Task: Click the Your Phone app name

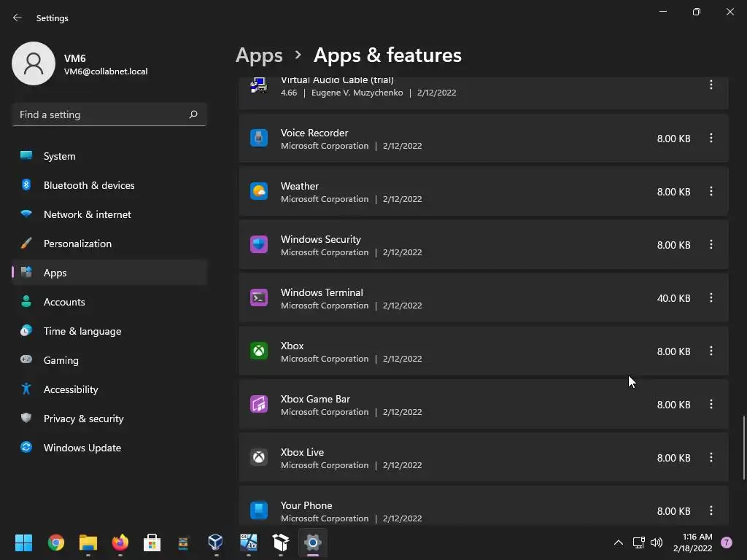Action: pyautogui.click(x=306, y=506)
